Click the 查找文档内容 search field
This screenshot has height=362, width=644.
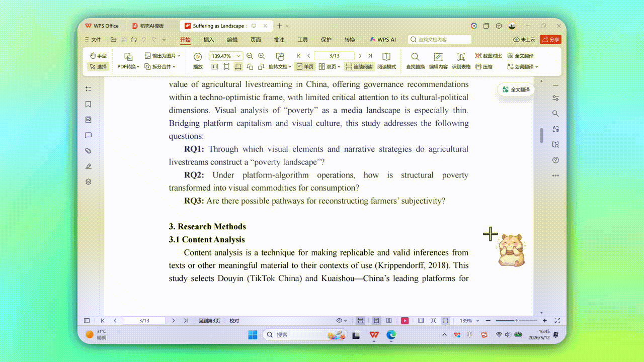coord(440,39)
